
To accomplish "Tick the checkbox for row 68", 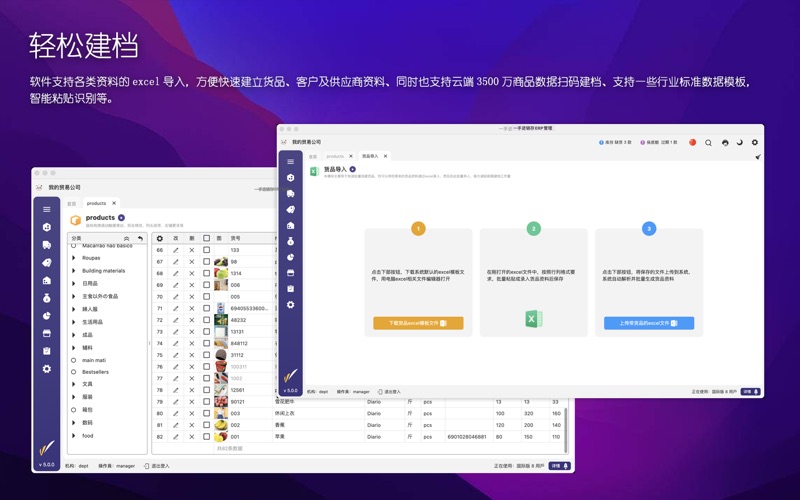I will point(207,274).
